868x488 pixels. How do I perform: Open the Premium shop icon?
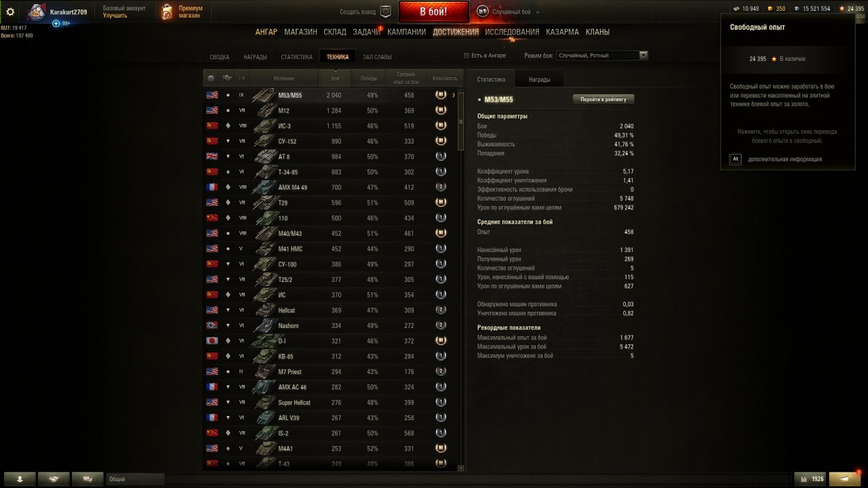click(x=167, y=12)
